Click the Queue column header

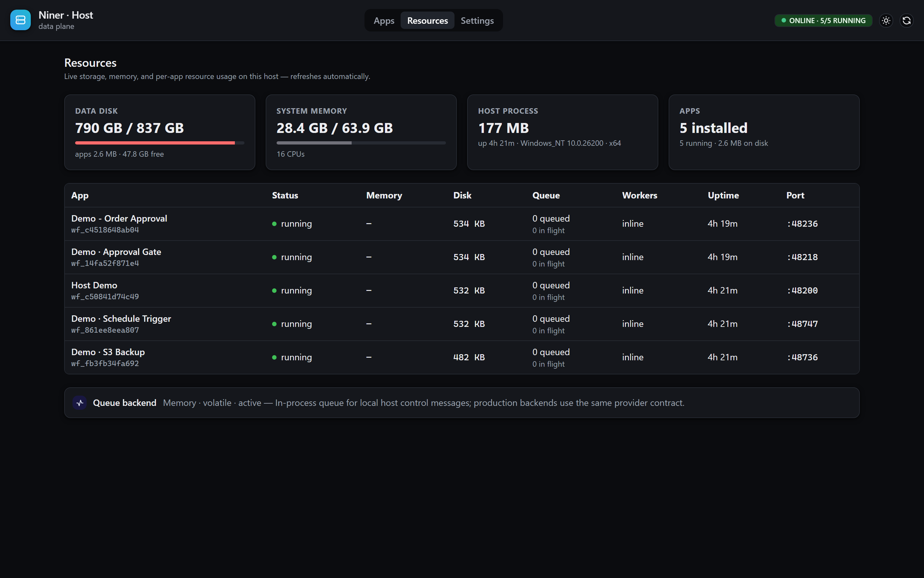[x=546, y=195]
